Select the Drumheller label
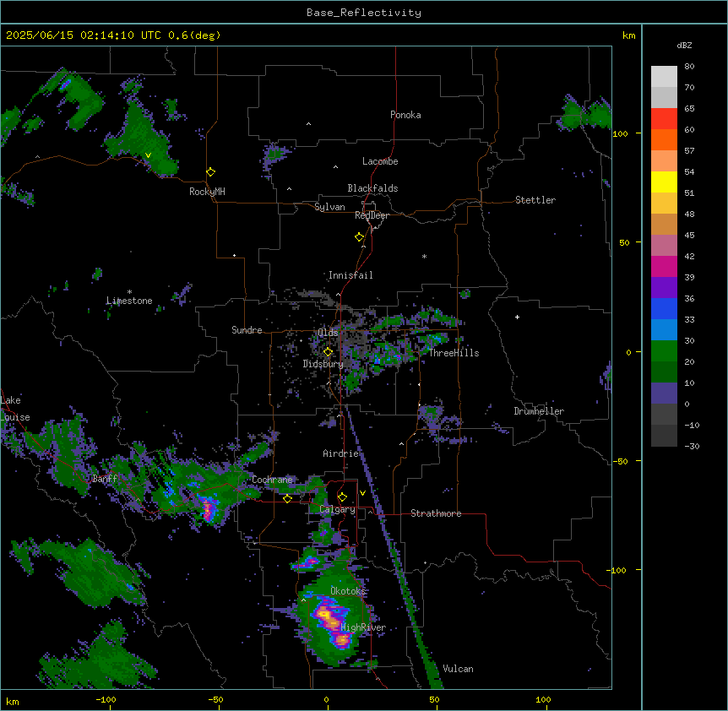728x711 pixels. click(539, 411)
